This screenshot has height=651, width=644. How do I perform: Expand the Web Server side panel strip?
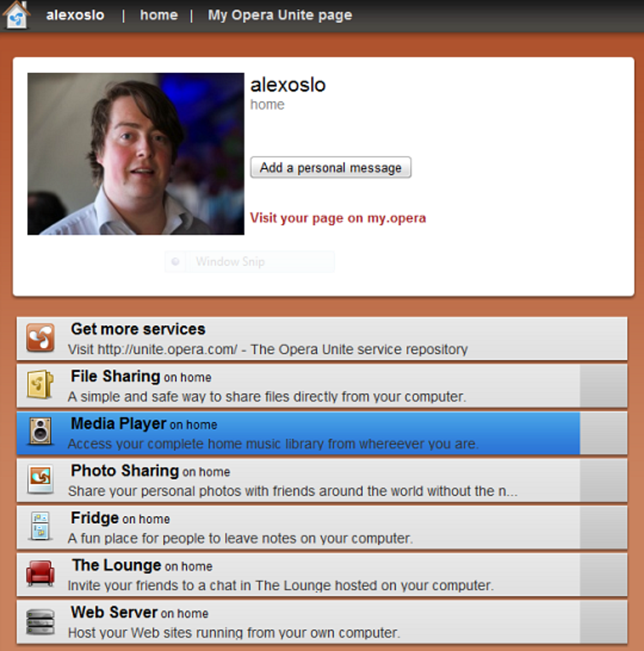coord(603,621)
